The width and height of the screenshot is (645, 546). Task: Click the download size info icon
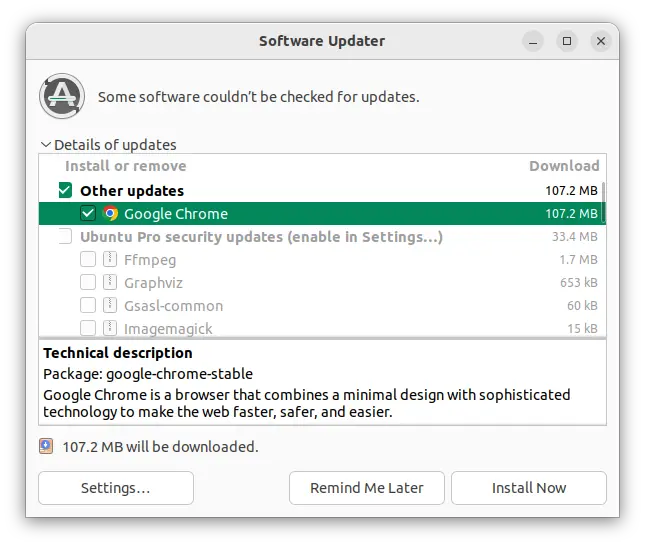[x=46, y=447]
